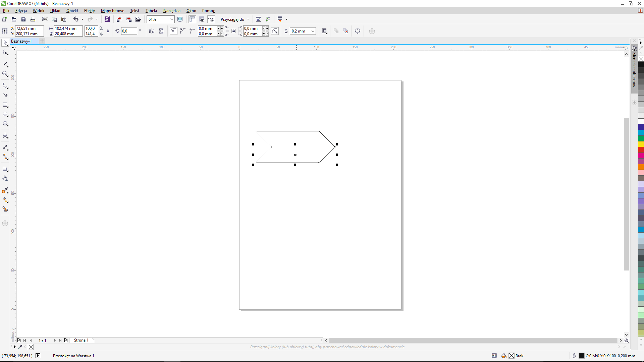This screenshot has height=362, width=644.
Task: Click Convert to curves icon
Action: click(358, 31)
